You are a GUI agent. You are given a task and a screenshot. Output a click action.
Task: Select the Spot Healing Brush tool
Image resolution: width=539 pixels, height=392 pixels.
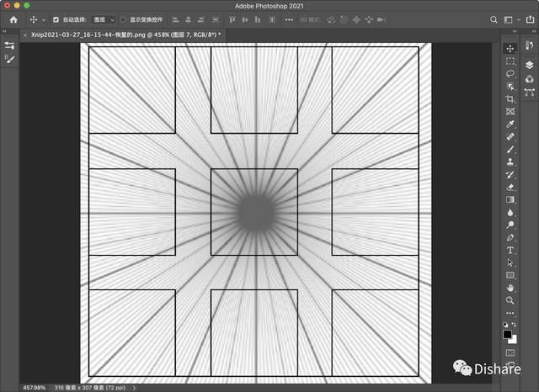click(510, 136)
